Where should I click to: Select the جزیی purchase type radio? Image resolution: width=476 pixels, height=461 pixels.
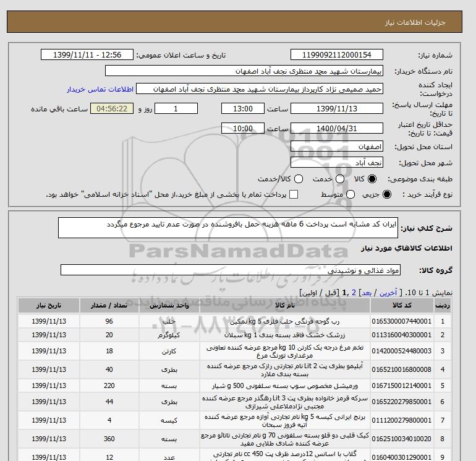pos(387,194)
